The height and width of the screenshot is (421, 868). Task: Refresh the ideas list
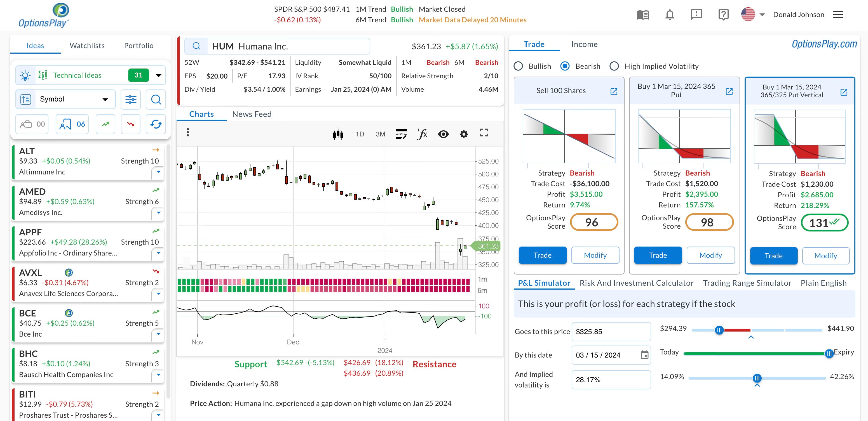tap(156, 124)
